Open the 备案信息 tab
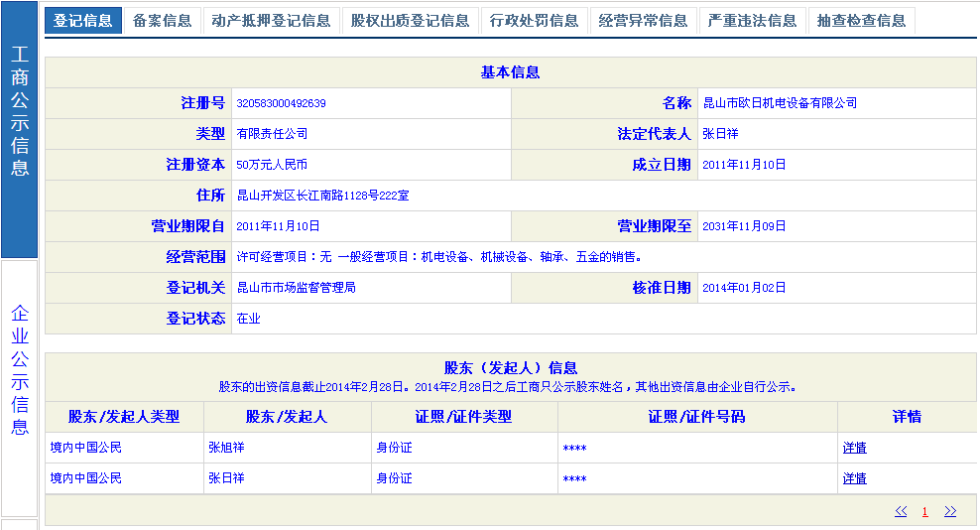This screenshot has height=530, width=980. click(x=162, y=21)
